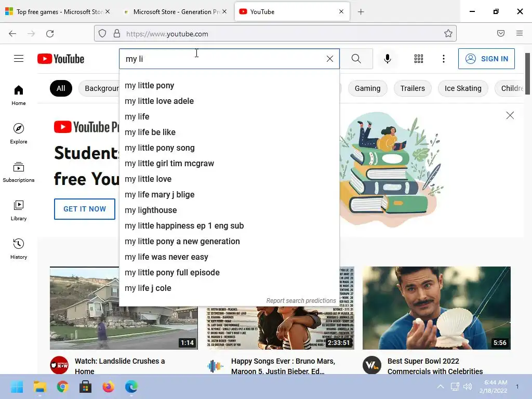Bookmark this page with the star icon

point(448,34)
